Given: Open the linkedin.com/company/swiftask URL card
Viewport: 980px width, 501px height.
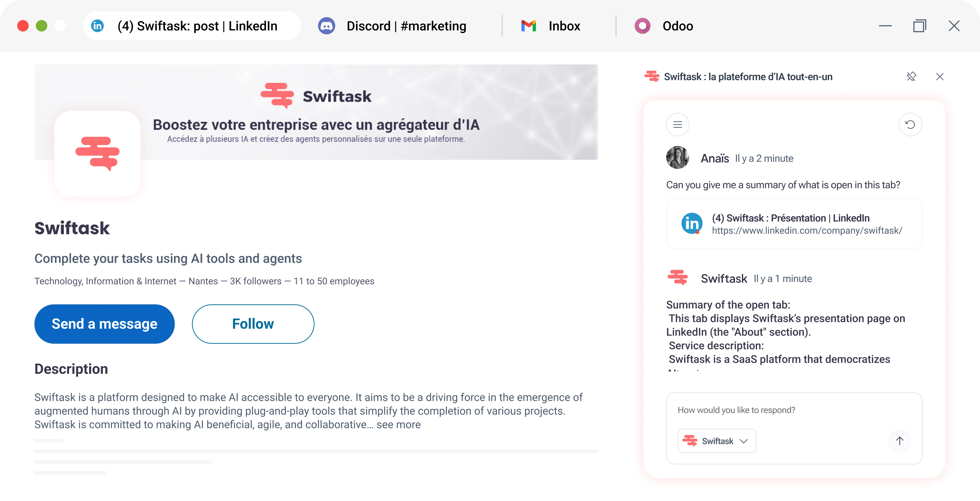Looking at the screenshot, I should (x=806, y=224).
